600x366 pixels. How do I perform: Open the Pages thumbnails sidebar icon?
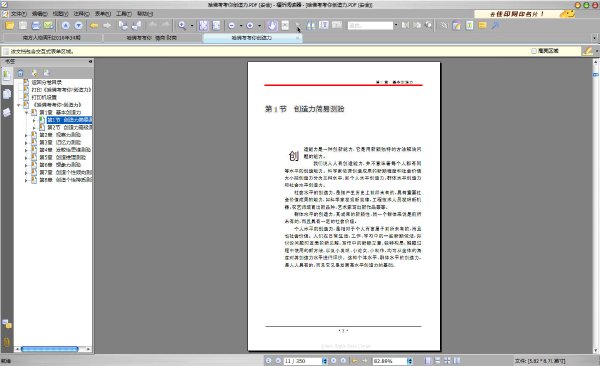(7, 94)
